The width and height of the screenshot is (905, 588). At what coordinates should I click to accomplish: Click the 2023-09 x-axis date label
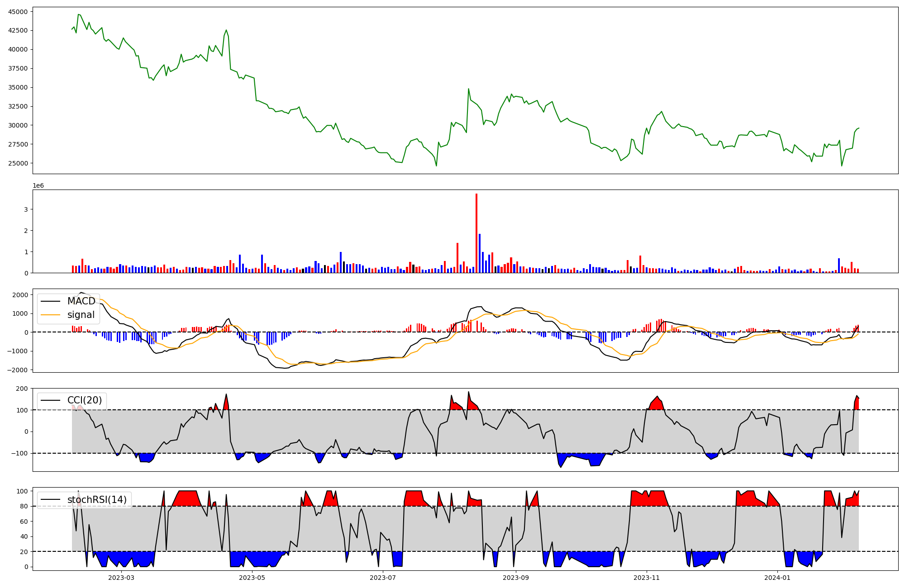516,578
